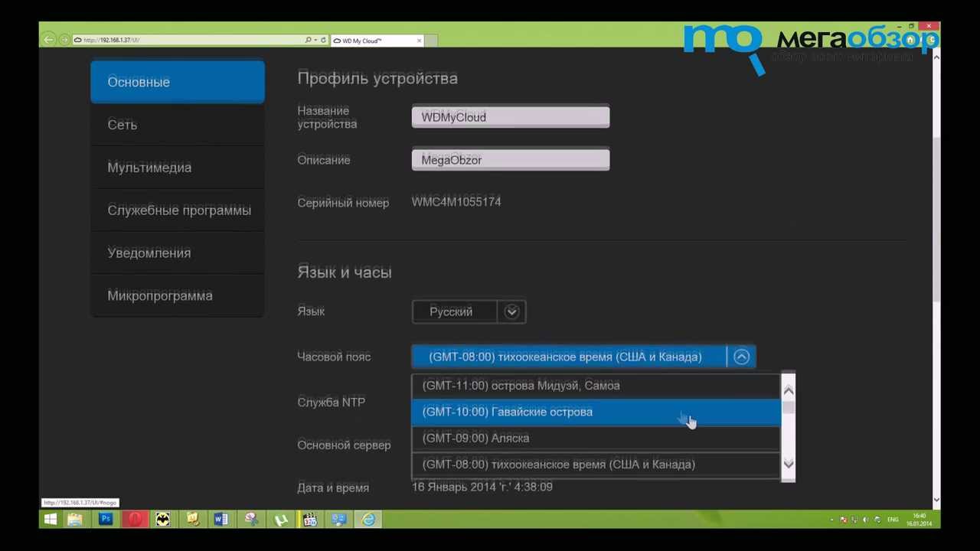The width and height of the screenshot is (980, 551).
Task: Click the Описание field containing MegaObzor
Action: [x=511, y=160]
